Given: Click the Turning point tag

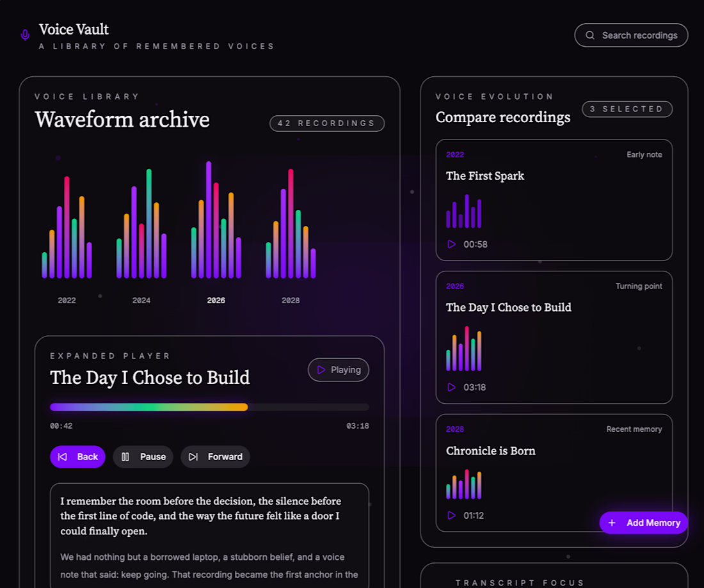Looking at the screenshot, I should point(639,287).
